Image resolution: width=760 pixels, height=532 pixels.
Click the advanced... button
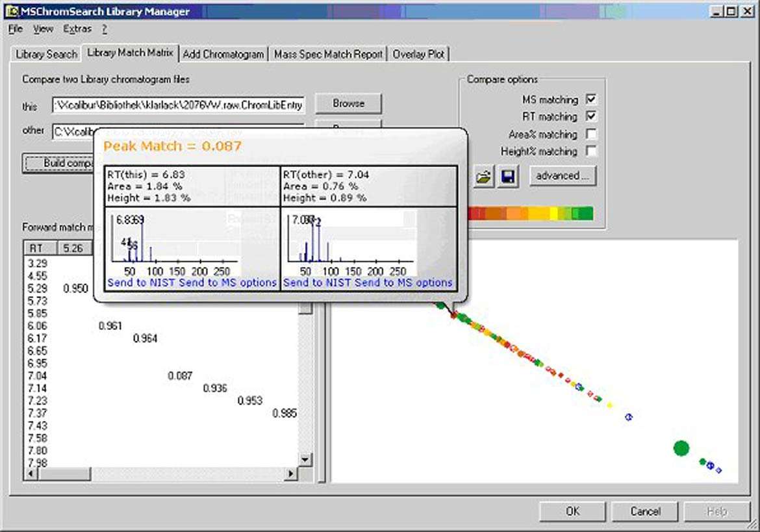pyautogui.click(x=563, y=176)
